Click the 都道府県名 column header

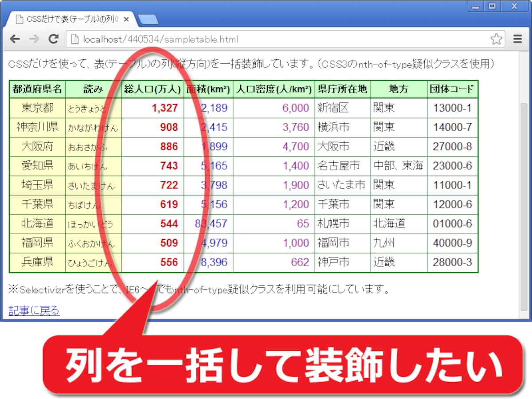point(37,89)
